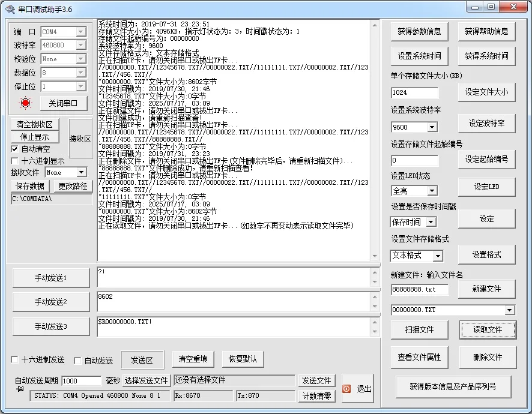Open the 校验位 None dropdown
The height and width of the screenshot is (414, 532).
[x=80, y=59]
